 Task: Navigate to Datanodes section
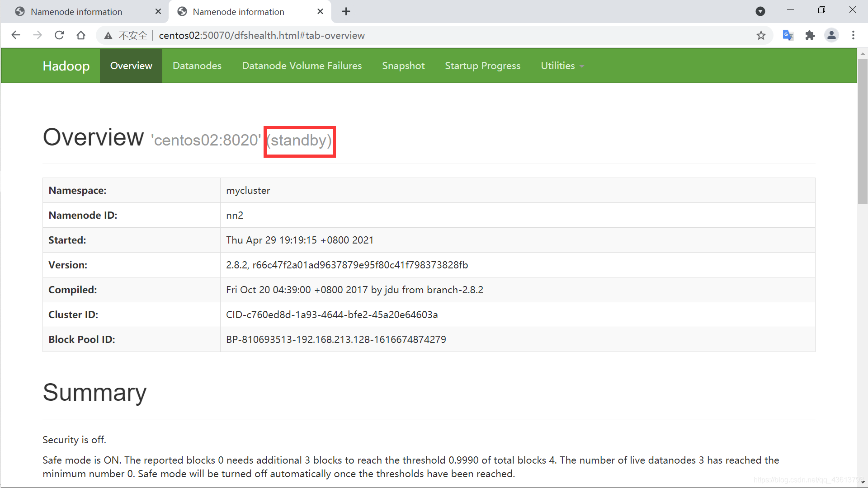point(197,66)
